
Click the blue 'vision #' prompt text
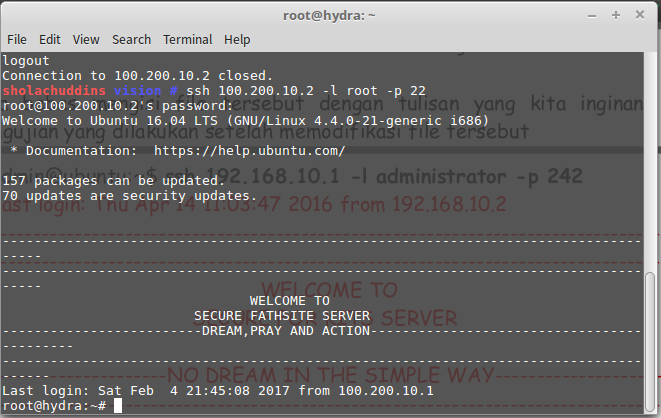(x=145, y=91)
